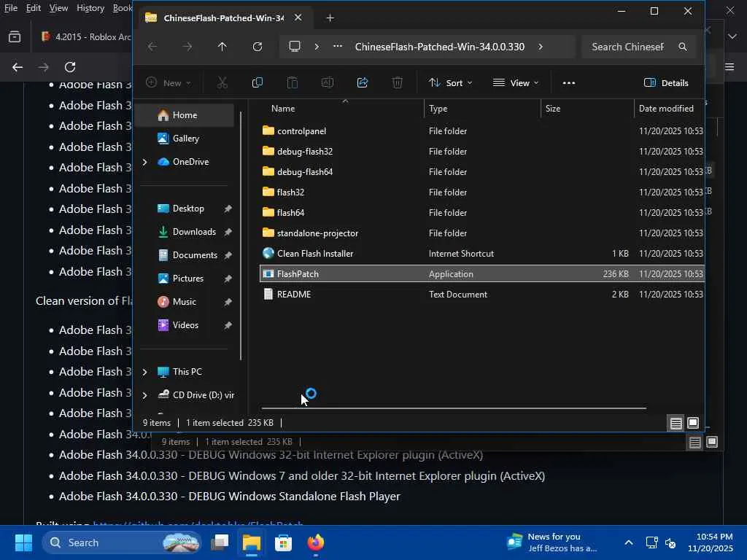Open the Sort dropdown
747x560 pixels.
[450, 83]
